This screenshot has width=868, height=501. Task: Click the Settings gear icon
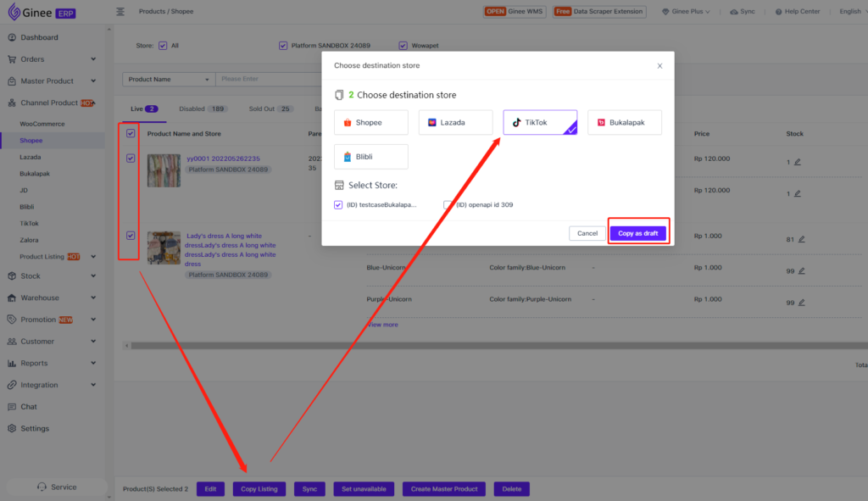coord(12,428)
